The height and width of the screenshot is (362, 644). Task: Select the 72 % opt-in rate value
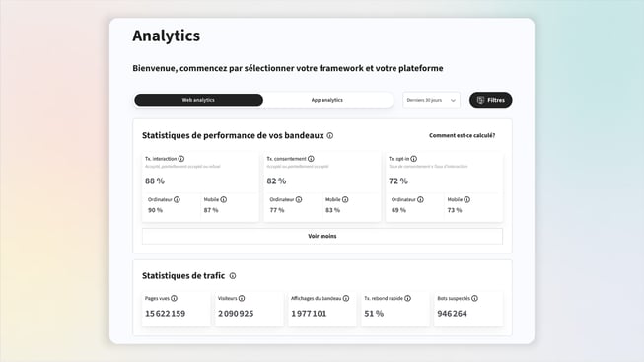[398, 181]
